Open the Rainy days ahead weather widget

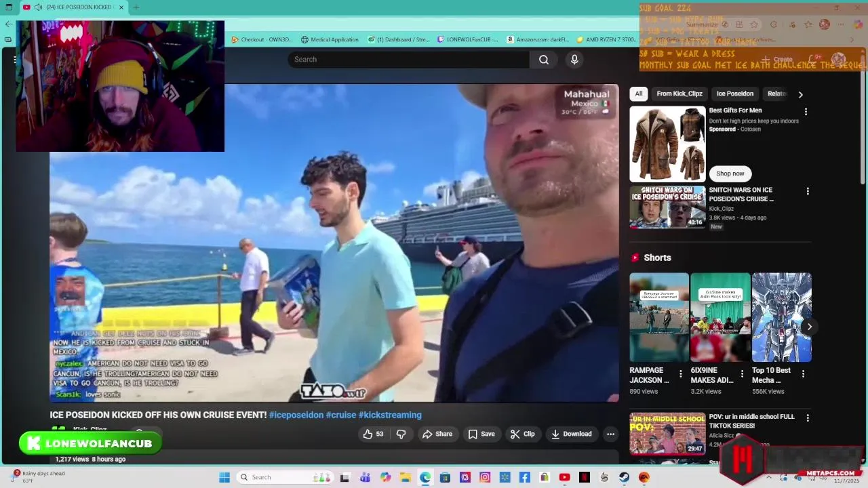pyautogui.click(x=38, y=477)
